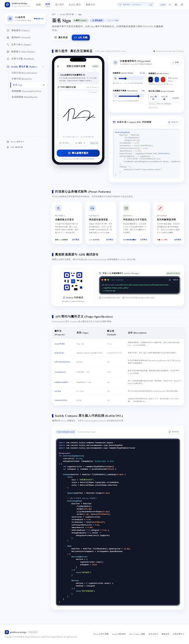Choose the PathDSL export format option
The width and height of the screenshot is (189, 644).
(x=175, y=98)
